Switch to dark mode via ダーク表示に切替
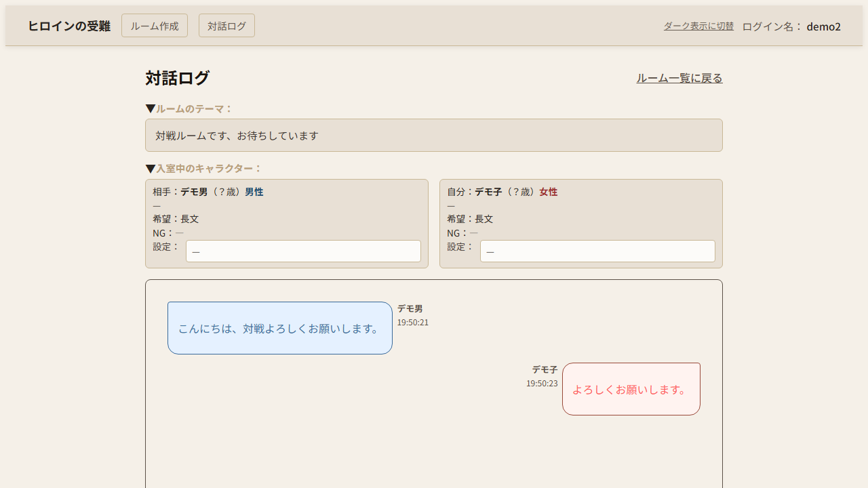The image size is (868, 488). pyautogui.click(x=698, y=26)
